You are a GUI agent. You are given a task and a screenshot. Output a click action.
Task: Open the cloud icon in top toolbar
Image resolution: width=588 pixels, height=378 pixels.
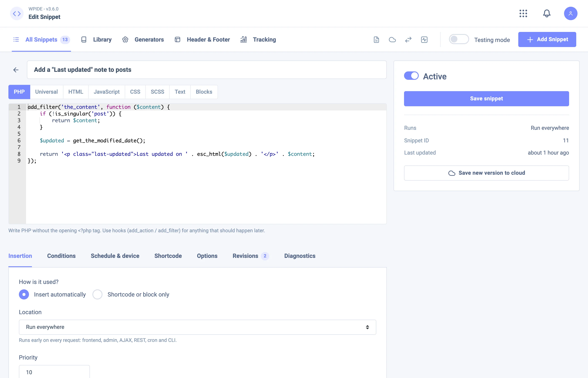point(392,39)
